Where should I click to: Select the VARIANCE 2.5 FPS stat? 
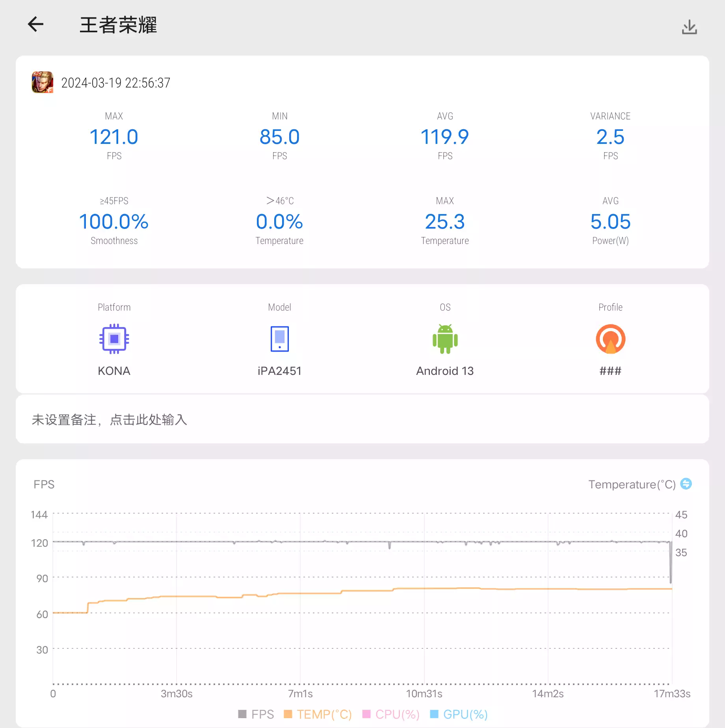[x=610, y=136]
